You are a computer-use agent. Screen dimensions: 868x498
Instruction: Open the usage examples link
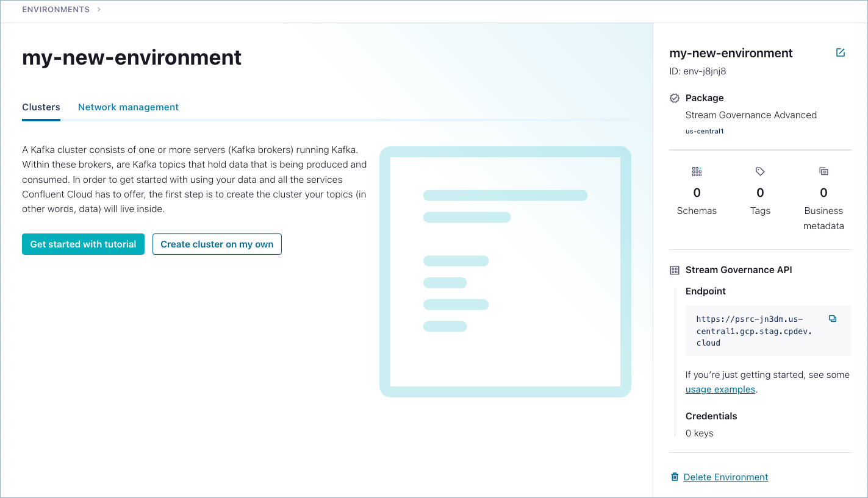[720, 389]
